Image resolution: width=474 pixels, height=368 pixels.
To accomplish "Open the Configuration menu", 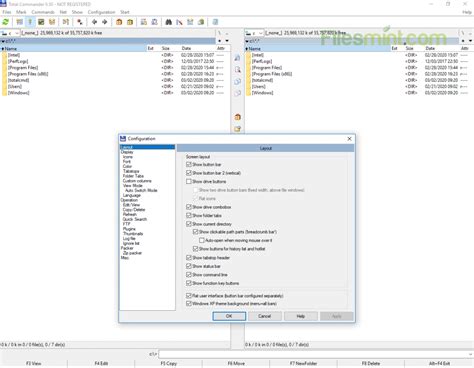I will pyautogui.click(x=101, y=12).
